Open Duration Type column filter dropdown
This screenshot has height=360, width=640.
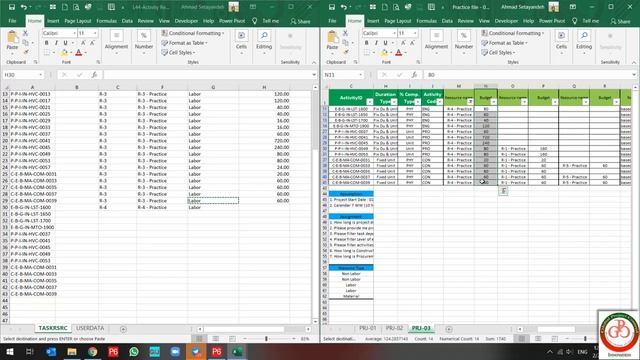[x=394, y=102]
